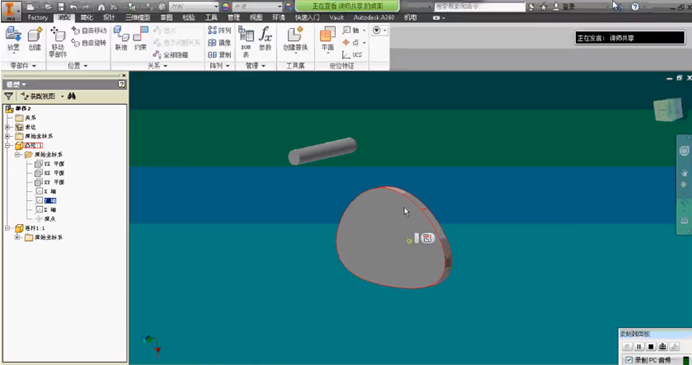692x365 pixels.
Task: Open the appearance color wheel
Action: (226, 7)
